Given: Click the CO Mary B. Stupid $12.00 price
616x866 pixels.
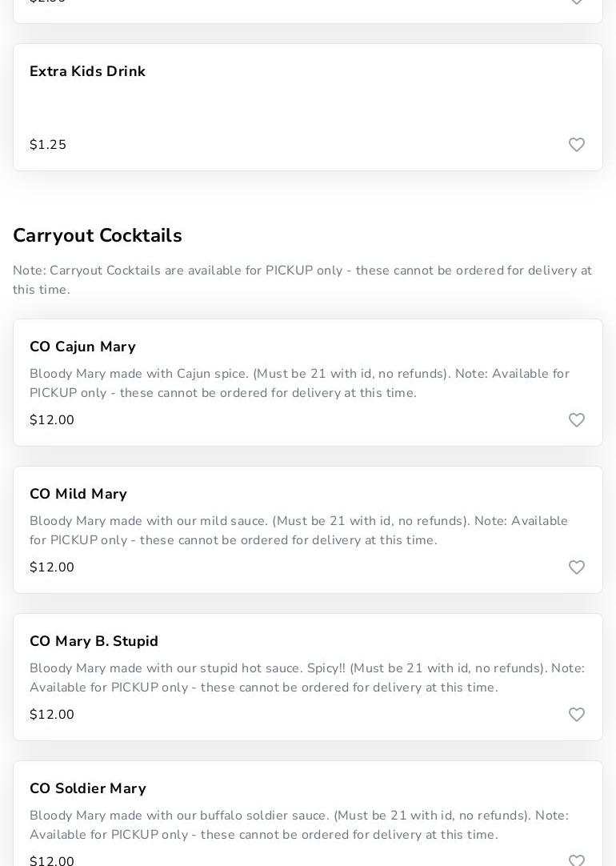Looking at the screenshot, I should pos(52,715).
